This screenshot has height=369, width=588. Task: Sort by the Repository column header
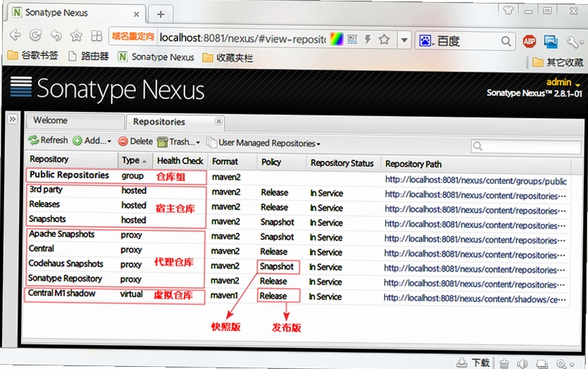tap(71, 160)
